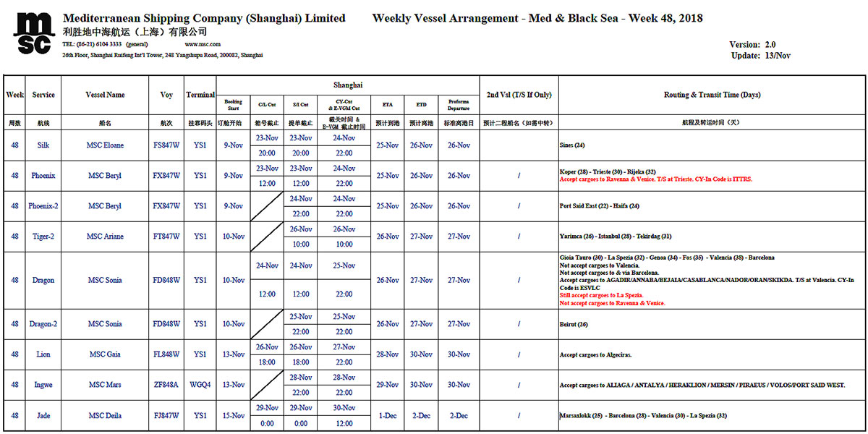The image size is (868, 434).
Task: Select the Marsaxlokk - Barcelona routing text
Action: coord(643,416)
